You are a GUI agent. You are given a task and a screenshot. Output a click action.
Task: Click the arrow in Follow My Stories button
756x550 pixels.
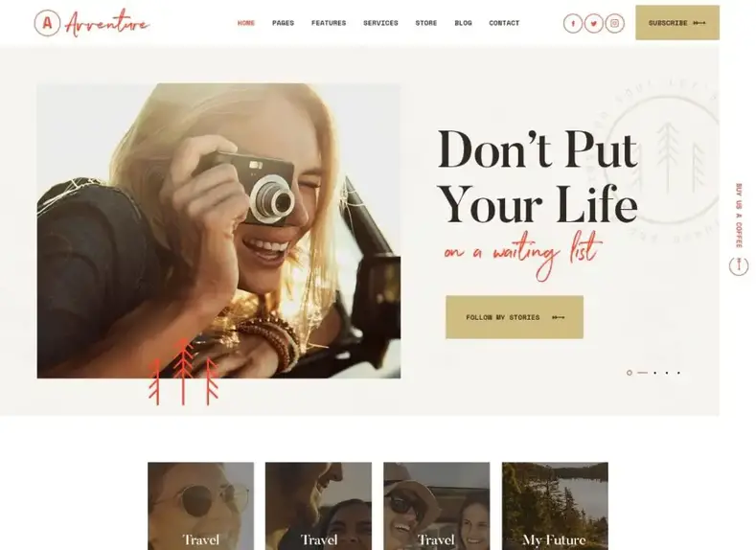[559, 317]
